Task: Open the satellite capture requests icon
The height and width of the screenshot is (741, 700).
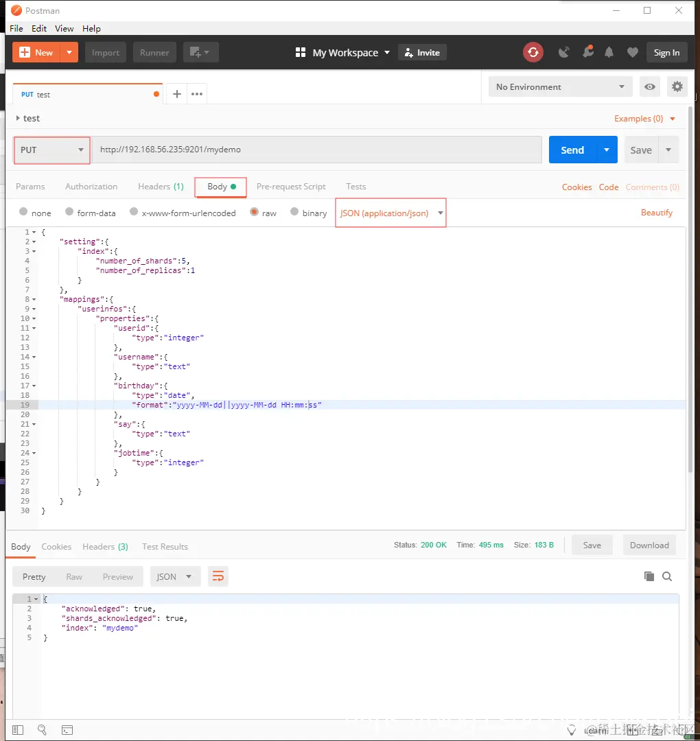Action: pyautogui.click(x=563, y=52)
